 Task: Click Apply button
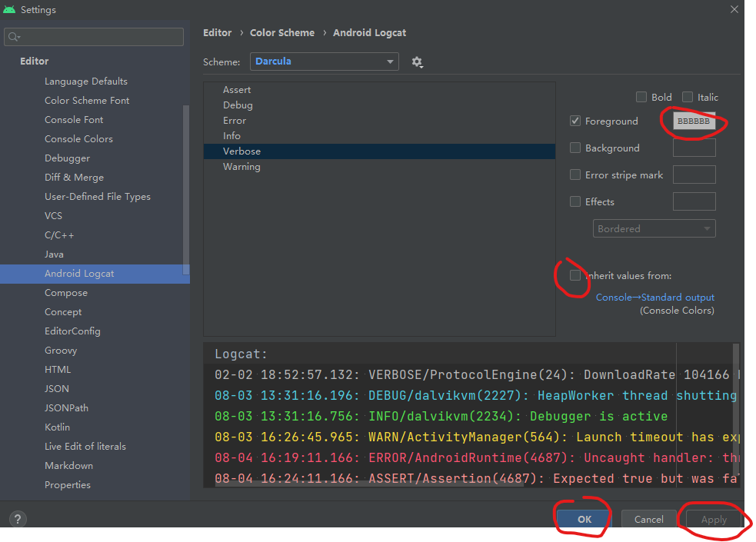[714, 520]
